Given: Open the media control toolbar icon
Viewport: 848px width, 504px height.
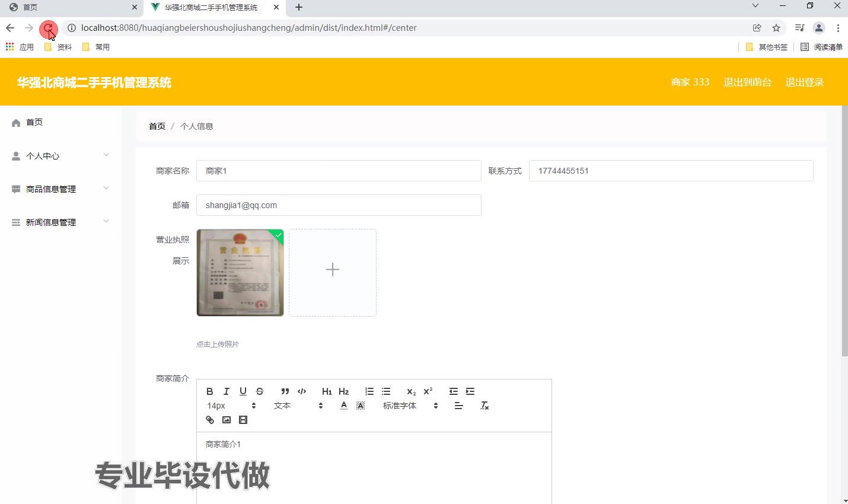Looking at the screenshot, I should 800,28.
